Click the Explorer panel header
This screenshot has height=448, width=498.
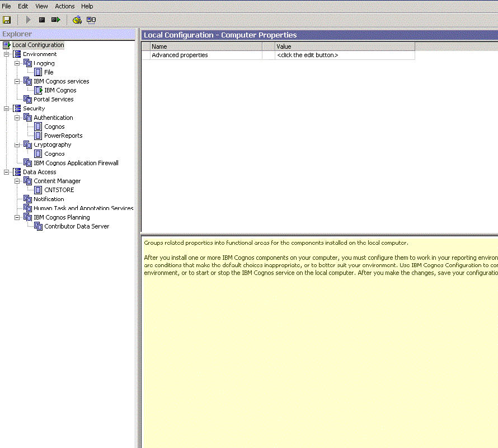[x=68, y=34]
